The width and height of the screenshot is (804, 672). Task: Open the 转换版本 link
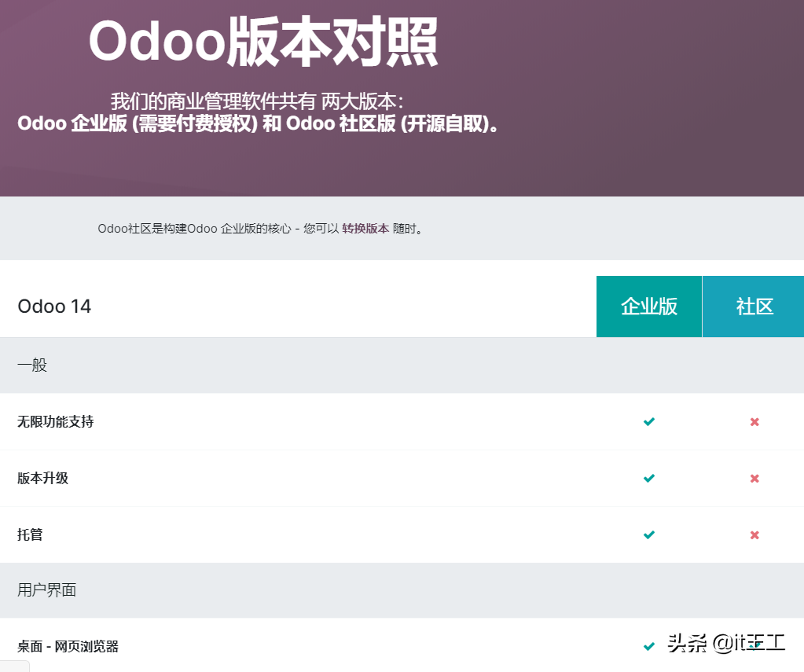[x=365, y=228]
